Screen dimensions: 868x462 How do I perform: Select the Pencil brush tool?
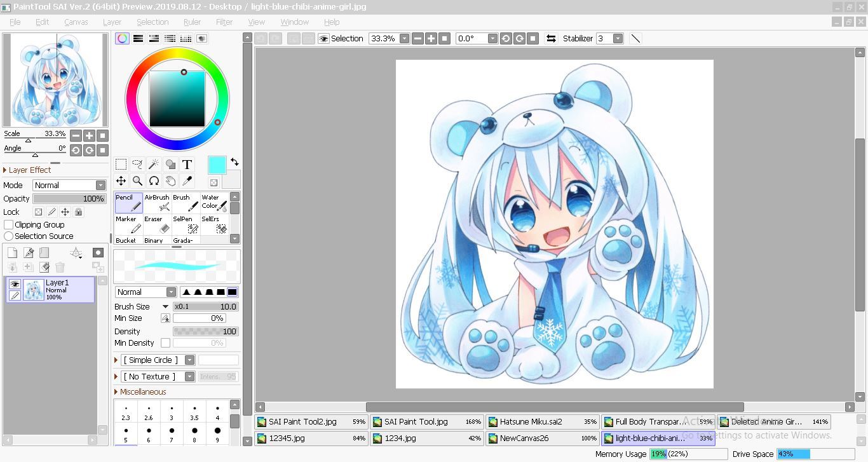129,203
